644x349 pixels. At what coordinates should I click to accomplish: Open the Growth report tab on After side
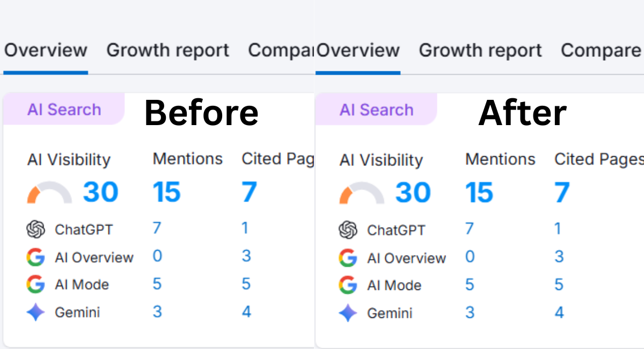(x=480, y=50)
